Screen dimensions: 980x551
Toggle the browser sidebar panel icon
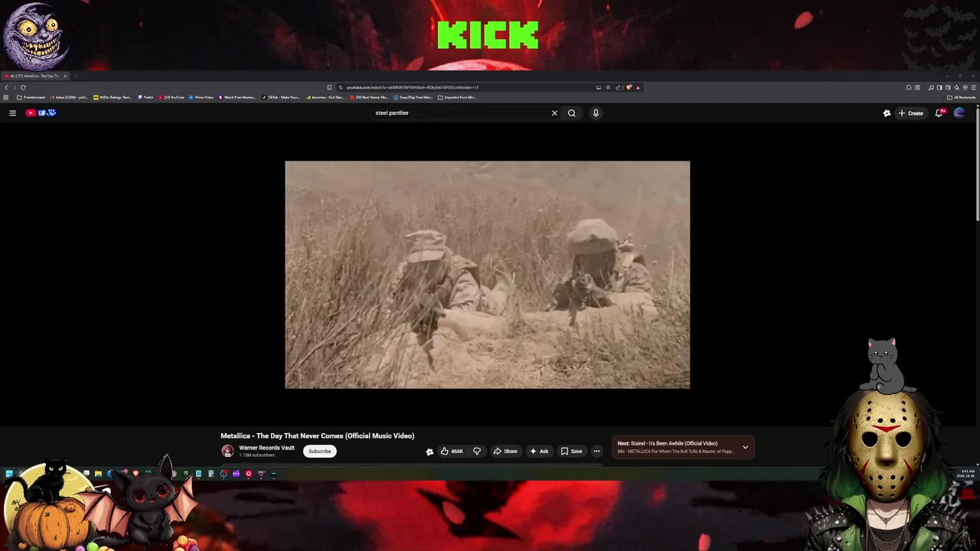coord(939,87)
